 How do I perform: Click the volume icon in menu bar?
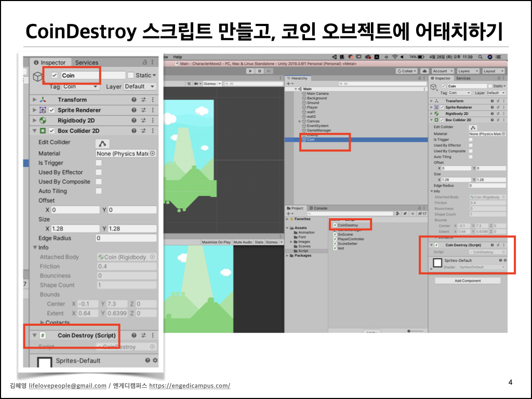pos(402,57)
